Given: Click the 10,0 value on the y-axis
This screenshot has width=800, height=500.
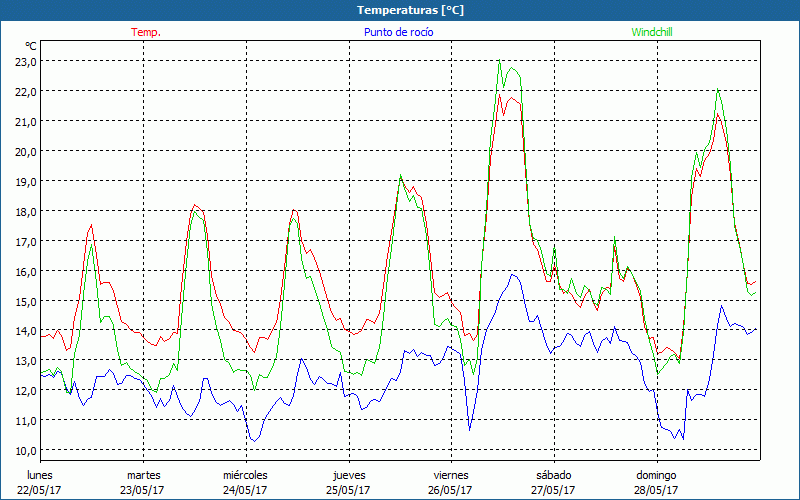Looking at the screenshot, I should [25, 451].
